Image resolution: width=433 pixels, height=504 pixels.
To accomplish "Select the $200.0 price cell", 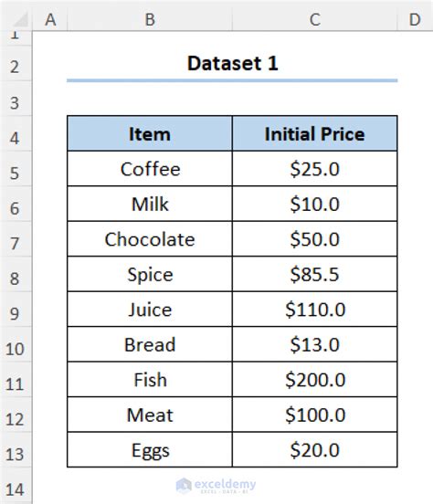I will (314, 380).
